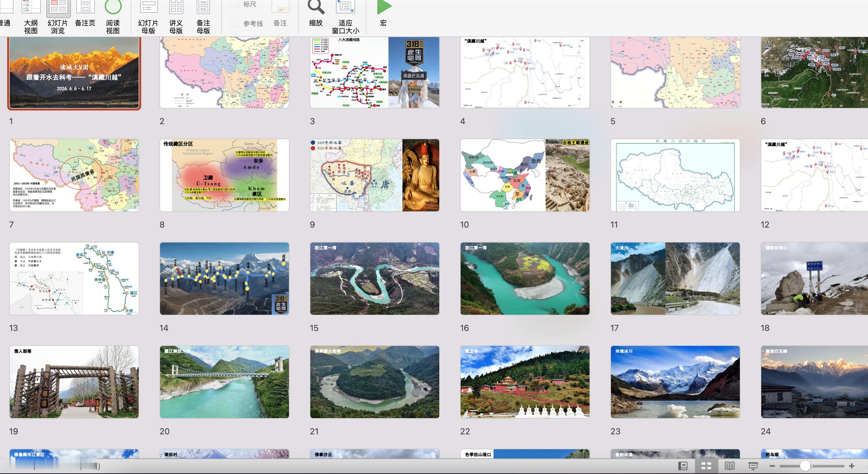The image size is (868, 474).
Task: Select slide 12 滇藏川越 map thumbnail
Action: click(814, 175)
